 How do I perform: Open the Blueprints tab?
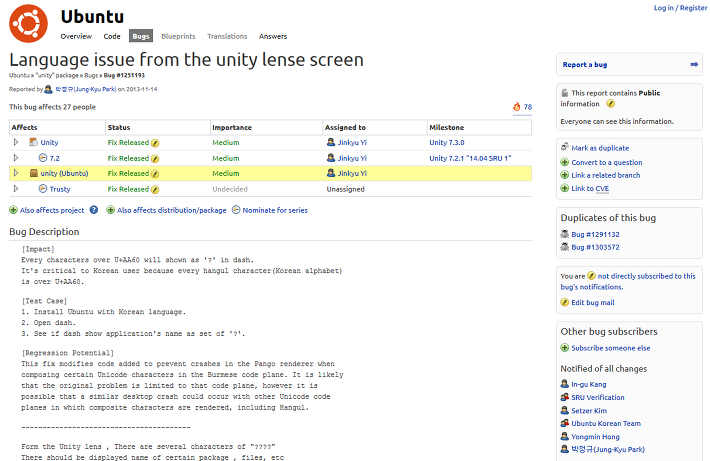point(178,36)
